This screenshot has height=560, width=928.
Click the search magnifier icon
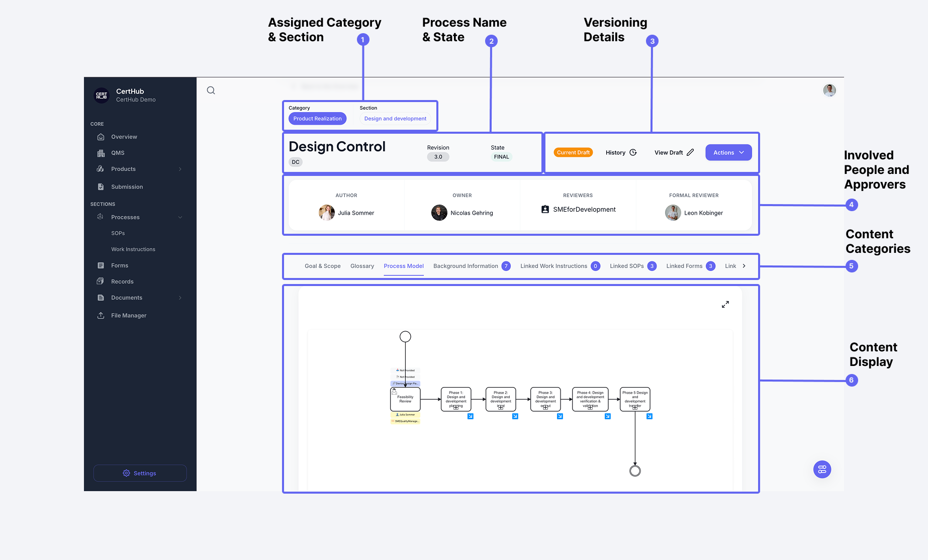[x=211, y=90]
